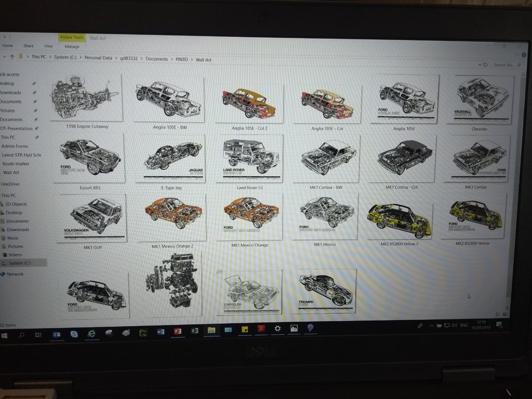This screenshot has width=532, height=399.
Task: Refresh the Wall Art folder view
Action: coord(485,64)
